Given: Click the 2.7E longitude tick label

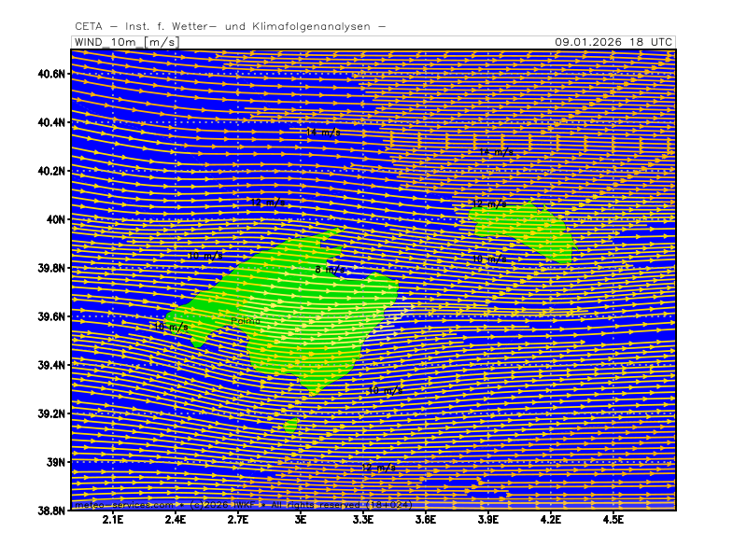Looking at the screenshot, I should 238,520.
